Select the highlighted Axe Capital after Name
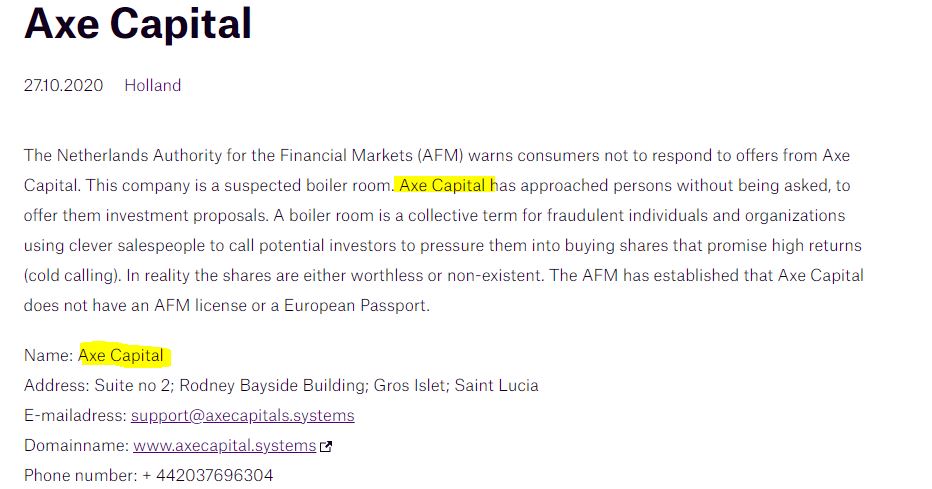This screenshot has height=489, width=932. click(121, 355)
